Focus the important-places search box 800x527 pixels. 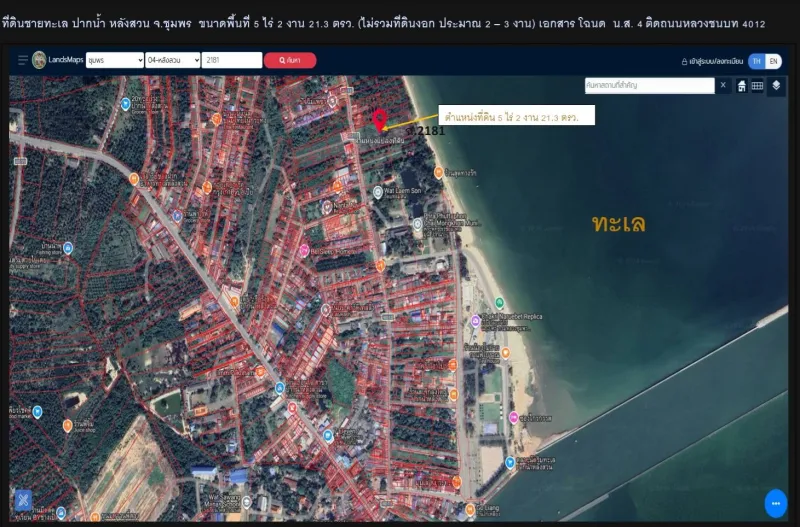pyautogui.click(x=649, y=85)
